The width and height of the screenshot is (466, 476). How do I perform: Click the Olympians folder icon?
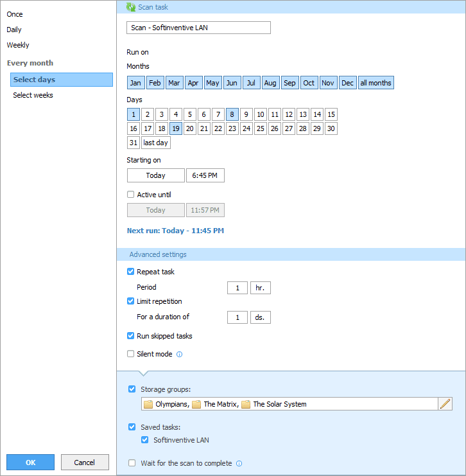pyautogui.click(x=148, y=405)
